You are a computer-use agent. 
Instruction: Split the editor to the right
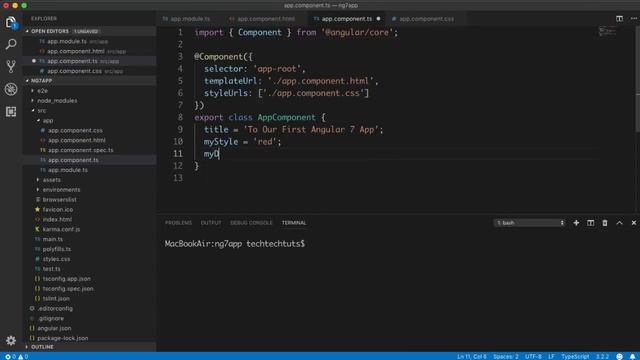point(619,19)
